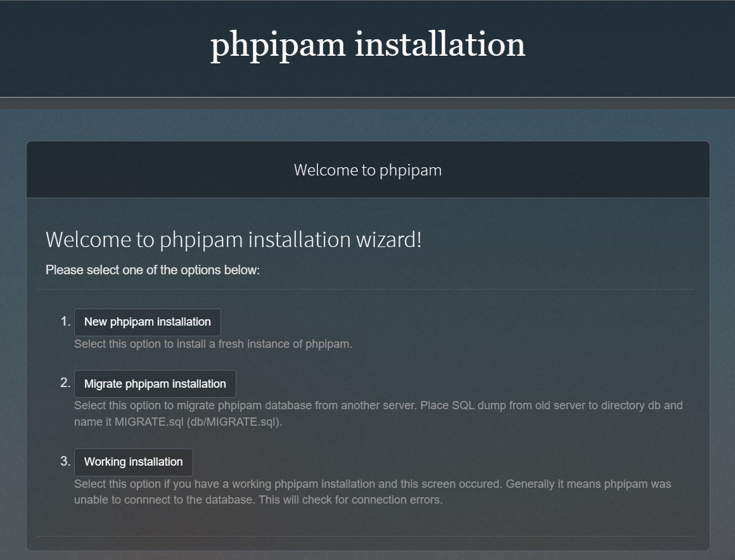Click 'Please select one of the options below:' text
The width and height of the screenshot is (735, 560).
click(x=152, y=270)
